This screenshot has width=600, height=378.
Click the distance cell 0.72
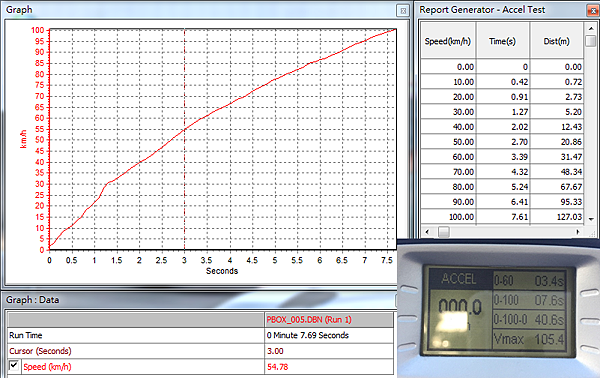[x=557, y=82]
